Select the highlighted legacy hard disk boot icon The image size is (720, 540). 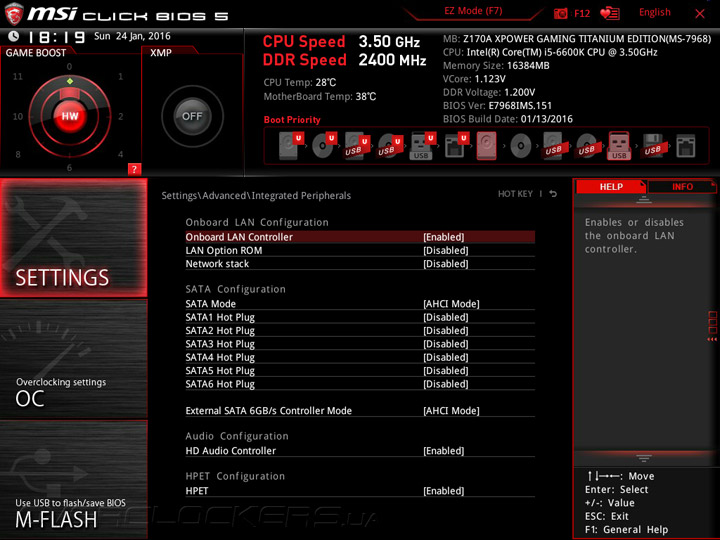(x=487, y=146)
